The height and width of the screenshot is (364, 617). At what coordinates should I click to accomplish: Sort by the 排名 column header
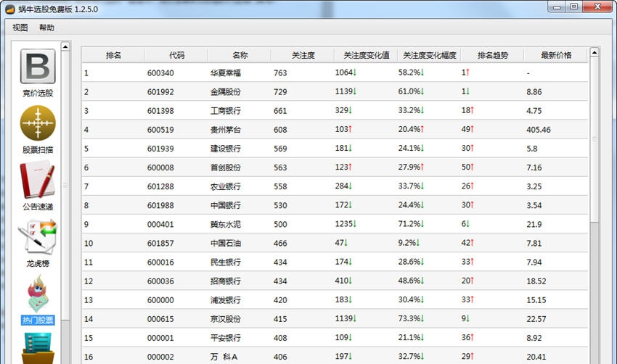coord(113,55)
